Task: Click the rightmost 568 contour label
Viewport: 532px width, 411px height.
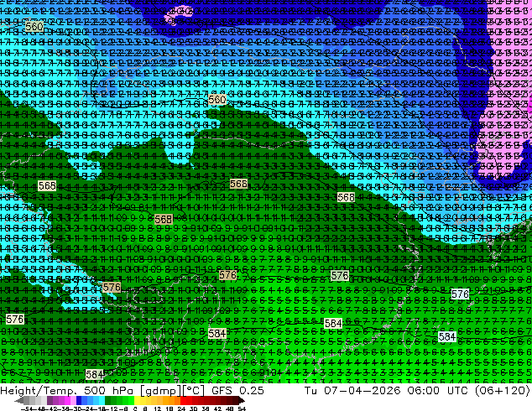Action: pyautogui.click(x=346, y=197)
